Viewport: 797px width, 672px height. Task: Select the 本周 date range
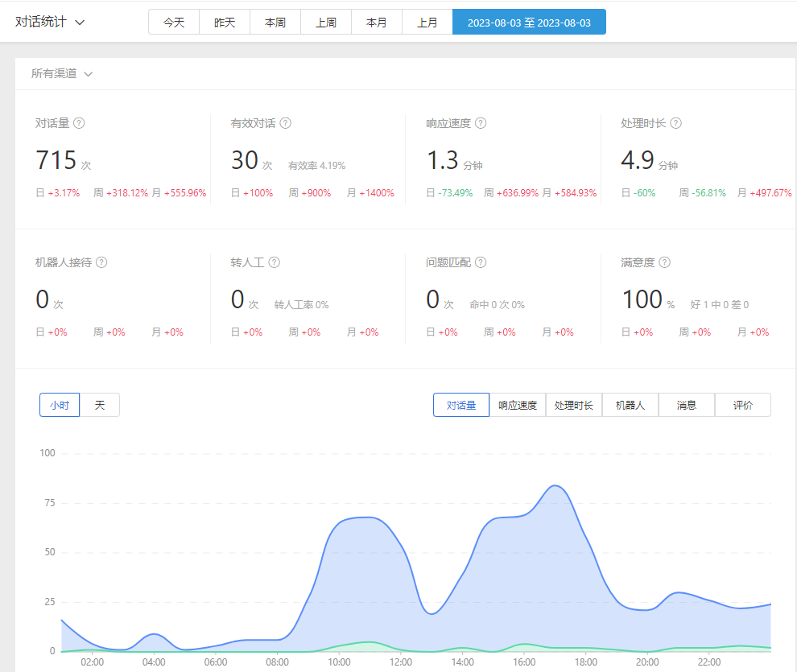click(275, 23)
